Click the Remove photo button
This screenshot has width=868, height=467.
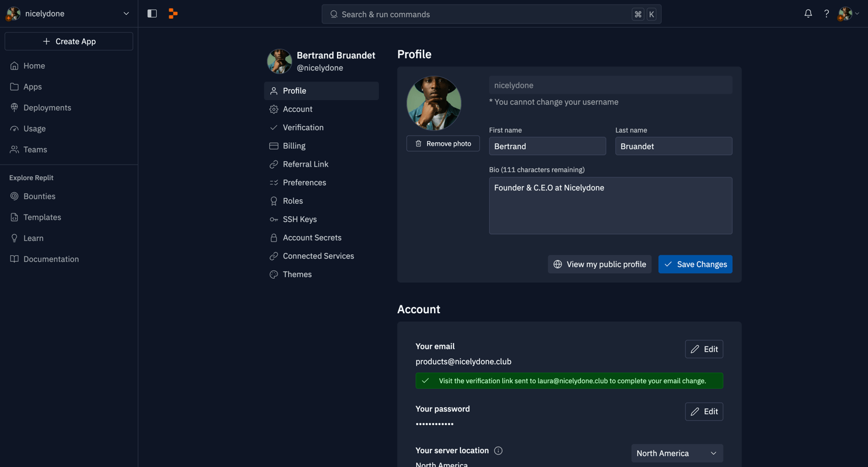pyautogui.click(x=443, y=143)
